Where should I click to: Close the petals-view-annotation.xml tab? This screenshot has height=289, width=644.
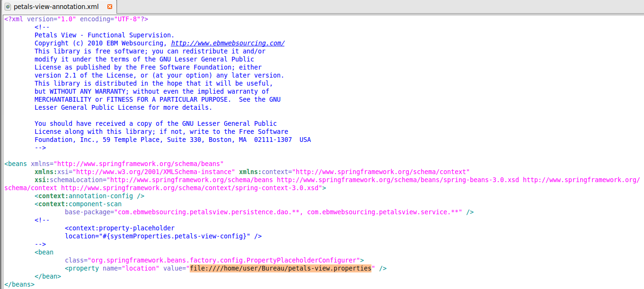point(110,7)
